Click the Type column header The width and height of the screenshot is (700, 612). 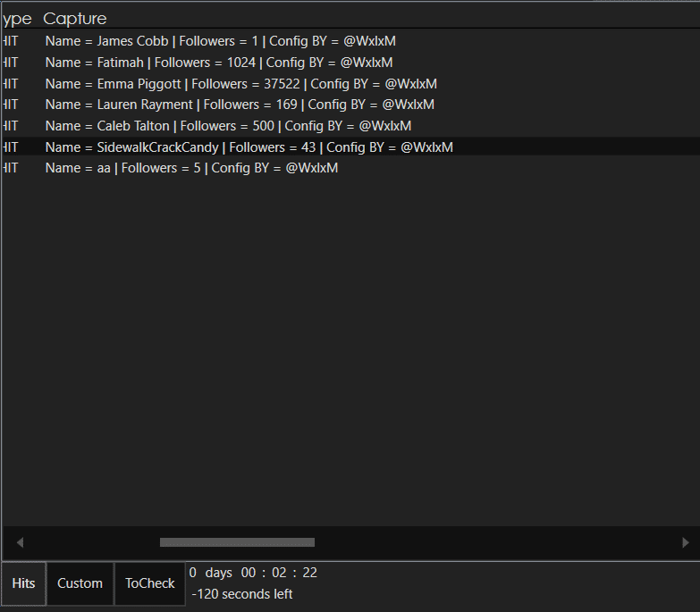17,19
